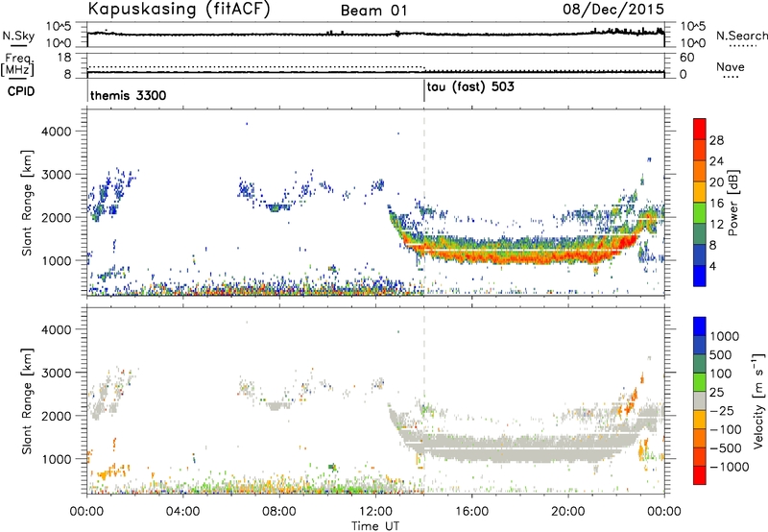This screenshot has height=532, width=768.
Task: Click the gray segment of velocity color bar
Action: [x=700, y=400]
